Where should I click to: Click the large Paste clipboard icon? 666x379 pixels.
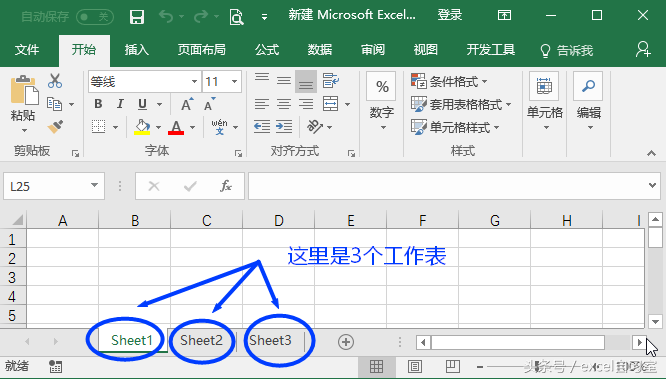click(24, 90)
